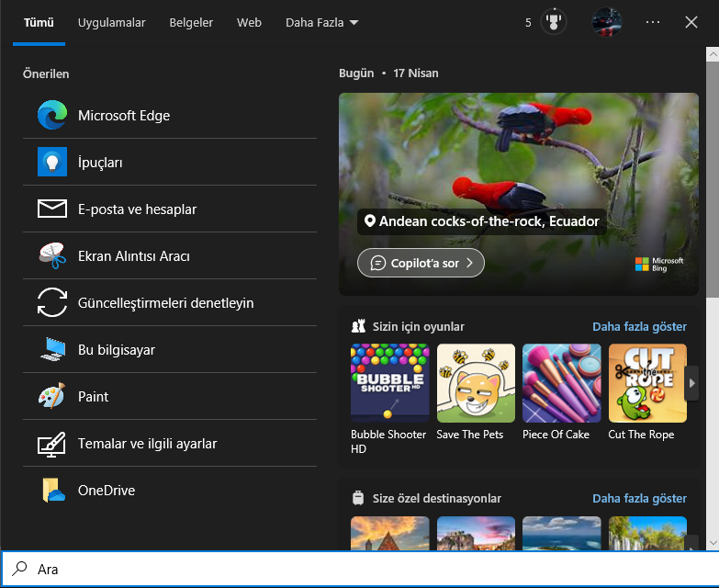Open the user profile avatar picture
The width and height of the screenshot is (719, 588).
click(607, 22)
